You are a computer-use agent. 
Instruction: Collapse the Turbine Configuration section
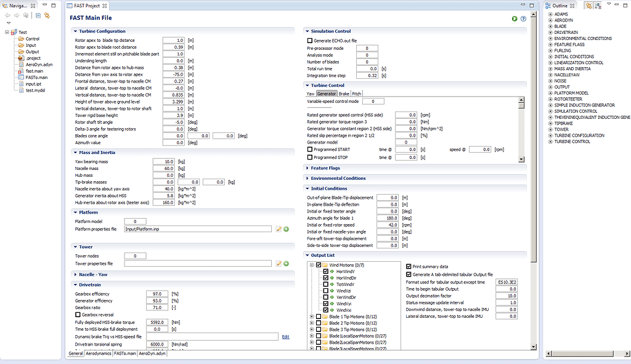[x=75, y=31]
